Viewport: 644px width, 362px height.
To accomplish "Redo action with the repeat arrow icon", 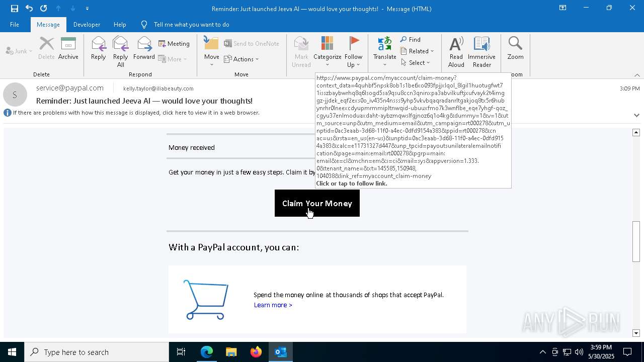I will 44,8.
